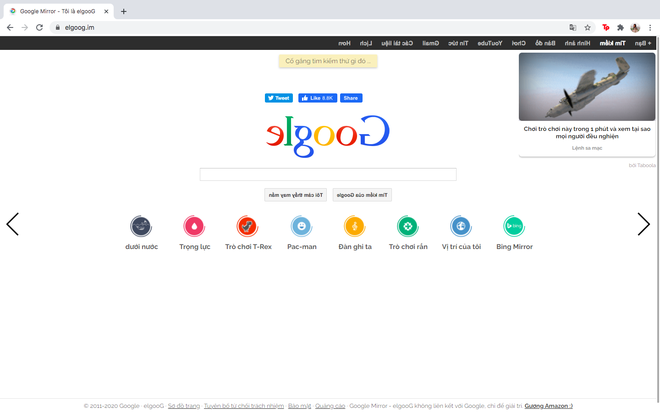Expand mirrored 'Hơn' more menu
Viewport: 660px width, 412px height.
[x=344, y=43]
